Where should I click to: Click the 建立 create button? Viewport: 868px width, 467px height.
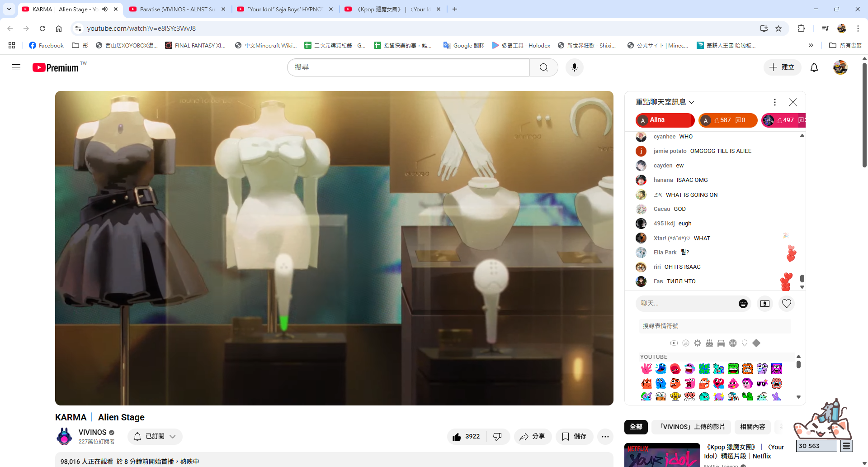[x=782, y=67]
